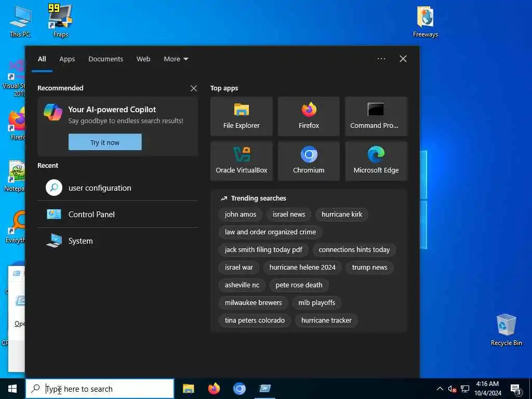Switch to the Web tab

[143, 59]
